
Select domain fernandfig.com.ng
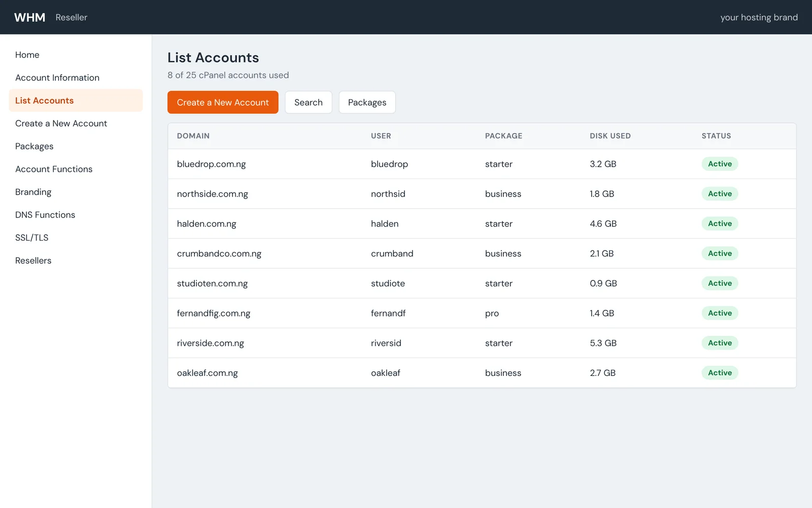click(214, 313)
